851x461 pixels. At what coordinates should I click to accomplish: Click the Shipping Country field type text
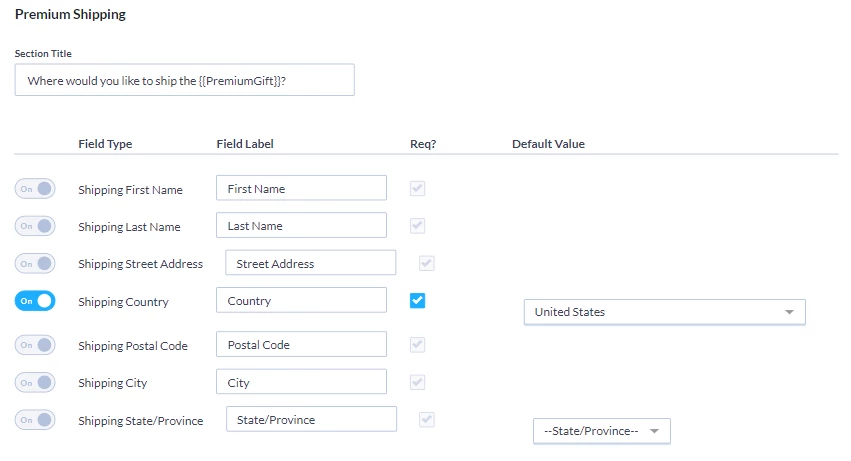click(123, 302)
